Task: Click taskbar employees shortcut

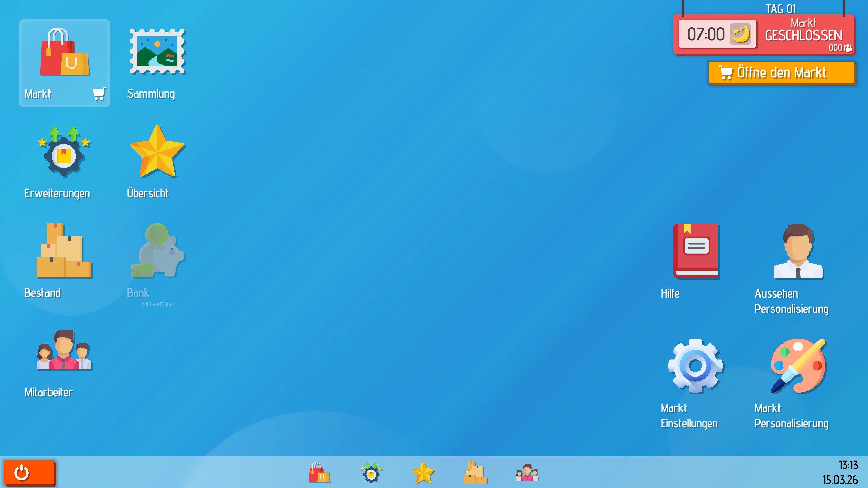Action: pyautogui.click(x=527, y=472)
